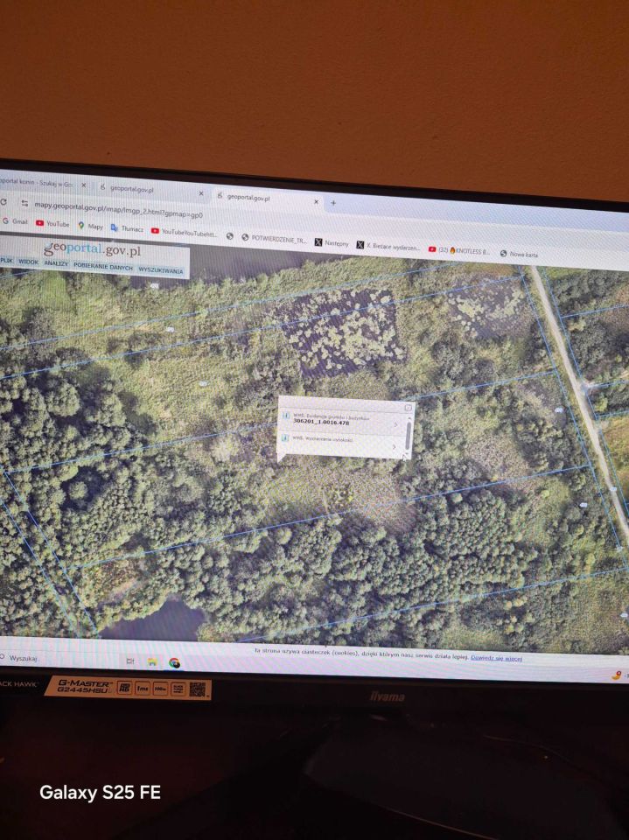Screen dimensions: 629x840
Task: Close the geoportal konin search tab
Action: coord(83,185)
